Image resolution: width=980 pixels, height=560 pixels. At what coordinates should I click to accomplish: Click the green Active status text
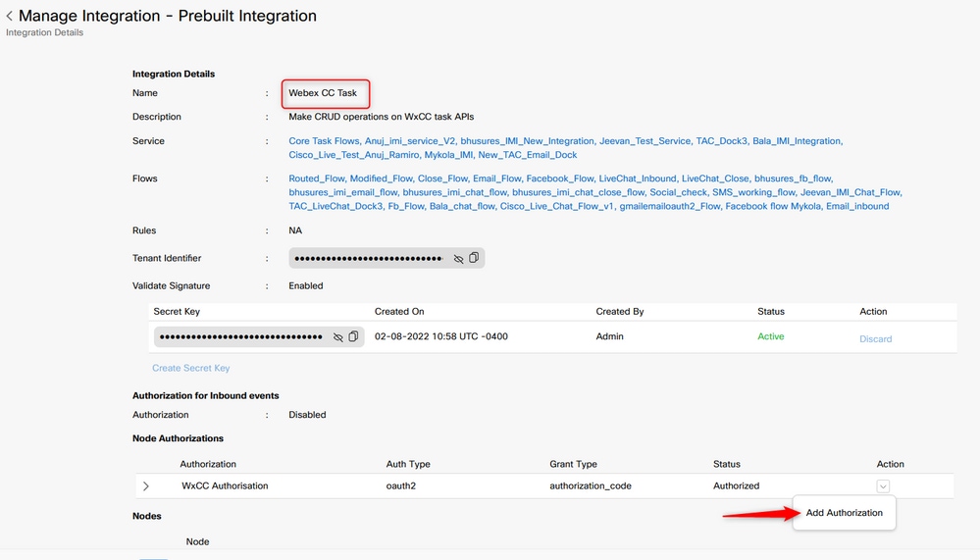point(771,336)
